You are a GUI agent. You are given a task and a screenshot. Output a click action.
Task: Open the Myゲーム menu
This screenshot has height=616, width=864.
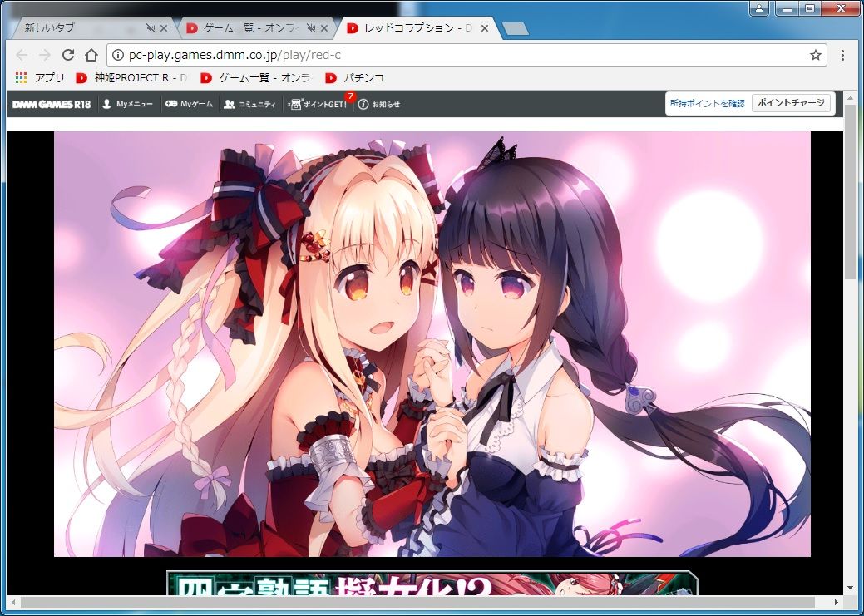click(x=189, y=104)
